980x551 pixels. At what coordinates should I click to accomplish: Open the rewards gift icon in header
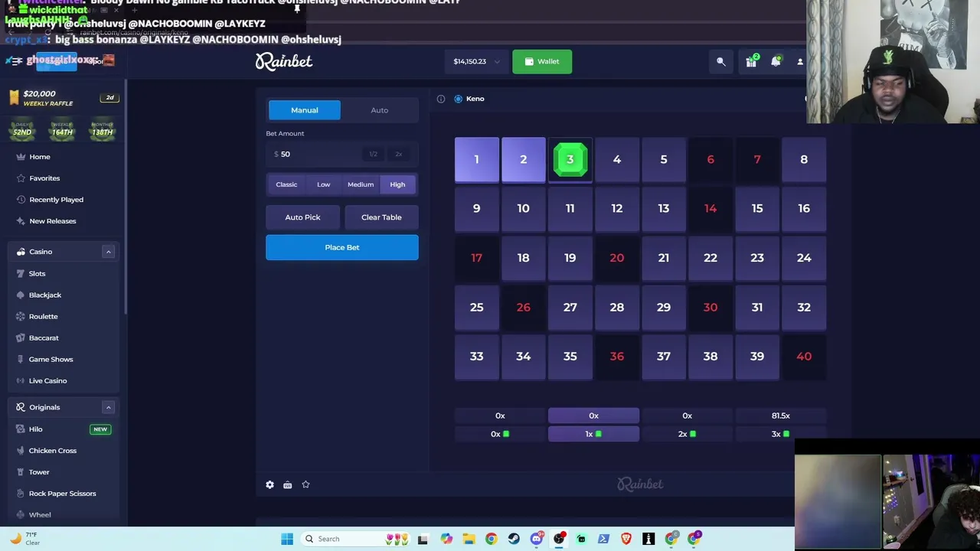tap(751, 61)
